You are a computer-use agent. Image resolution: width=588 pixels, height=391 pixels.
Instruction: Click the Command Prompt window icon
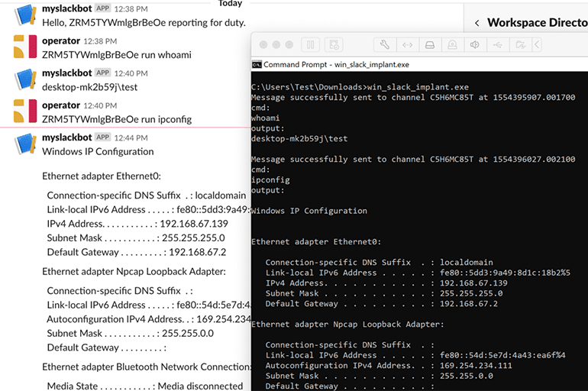[x=257, y=65]
